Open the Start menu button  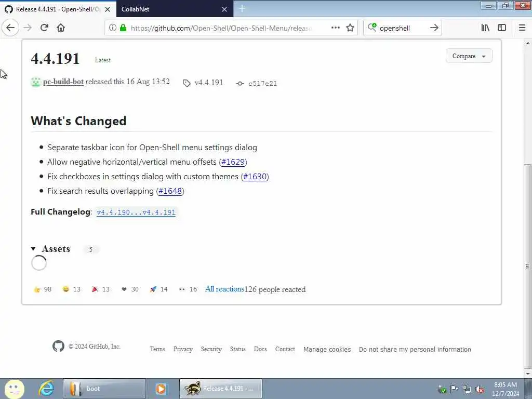[14, 389]
